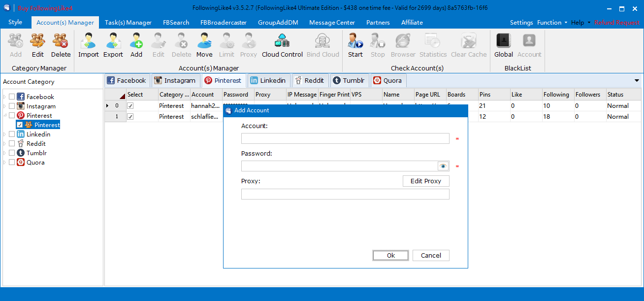Expand the Facebook tree node
Viewport: 644px width, 301px height.
pos(5,97)
